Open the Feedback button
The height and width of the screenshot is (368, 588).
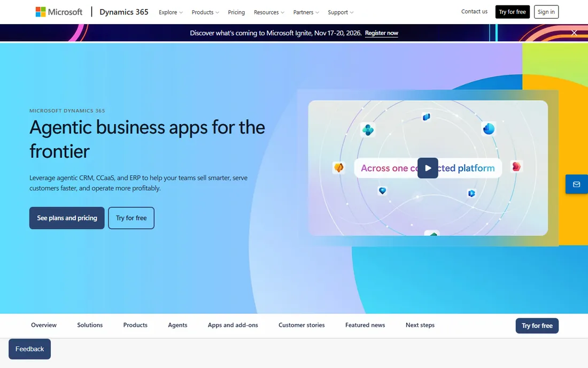pos(29,349)
